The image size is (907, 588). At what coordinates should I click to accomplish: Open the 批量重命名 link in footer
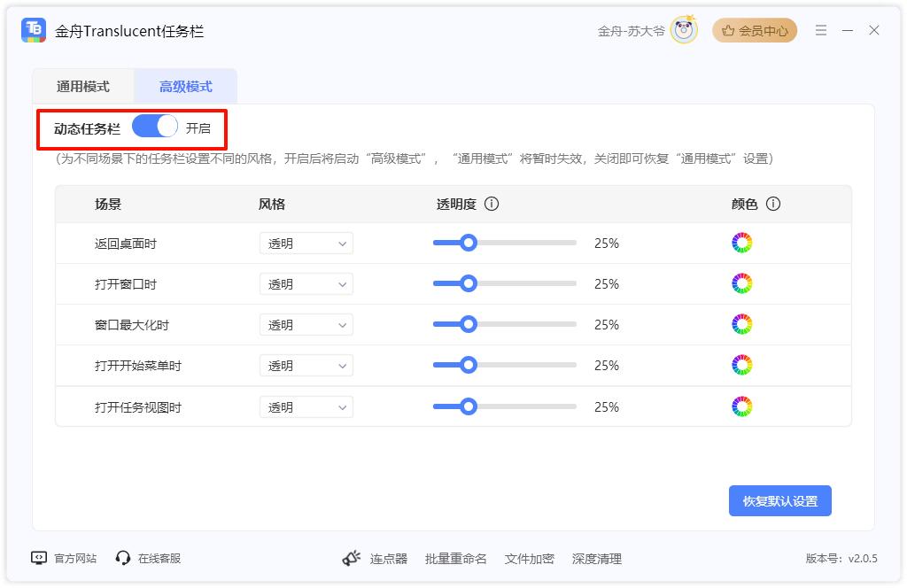[456, 559]
